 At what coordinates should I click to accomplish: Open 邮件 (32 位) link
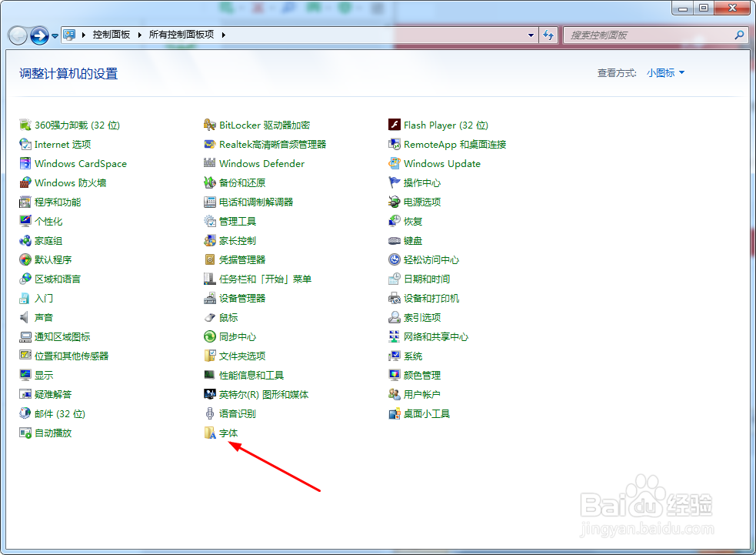click(x=60, y=413)
